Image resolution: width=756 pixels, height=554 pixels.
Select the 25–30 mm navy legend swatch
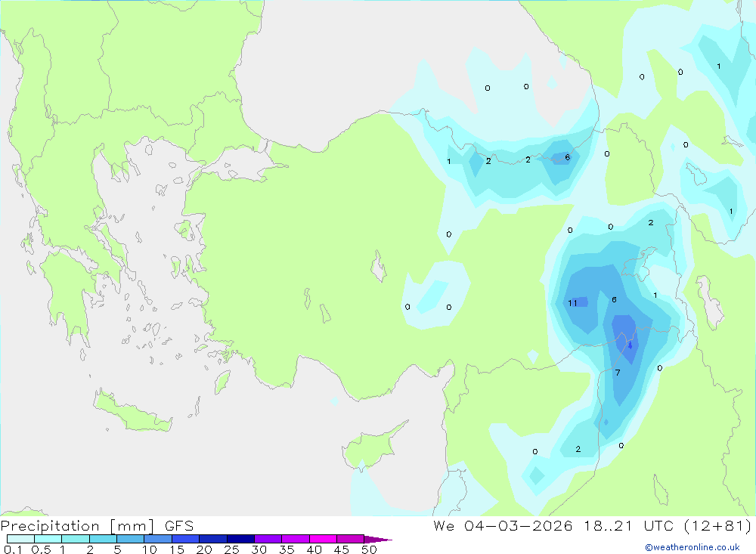pos(240,539)
